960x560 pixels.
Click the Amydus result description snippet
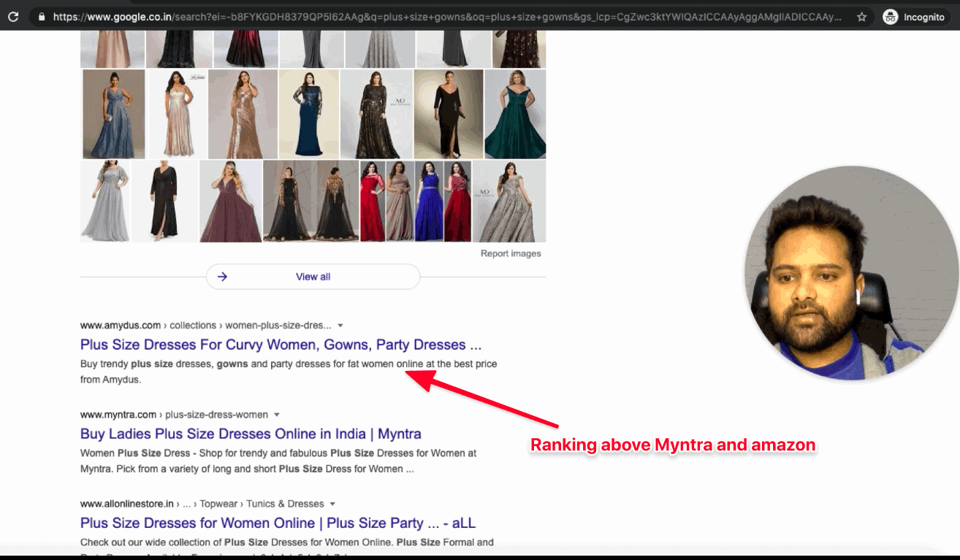pyautogui.click(x=289, y=372)
